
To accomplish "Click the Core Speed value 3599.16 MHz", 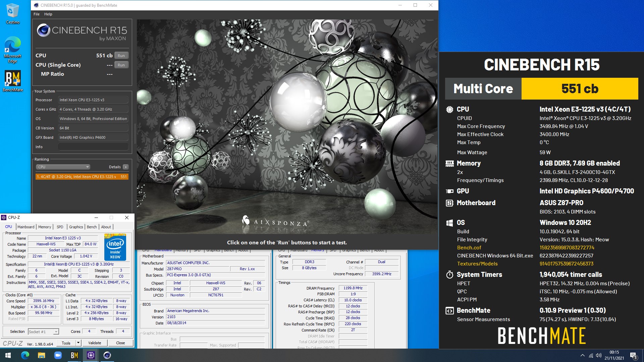I will [x=44, y=301].
